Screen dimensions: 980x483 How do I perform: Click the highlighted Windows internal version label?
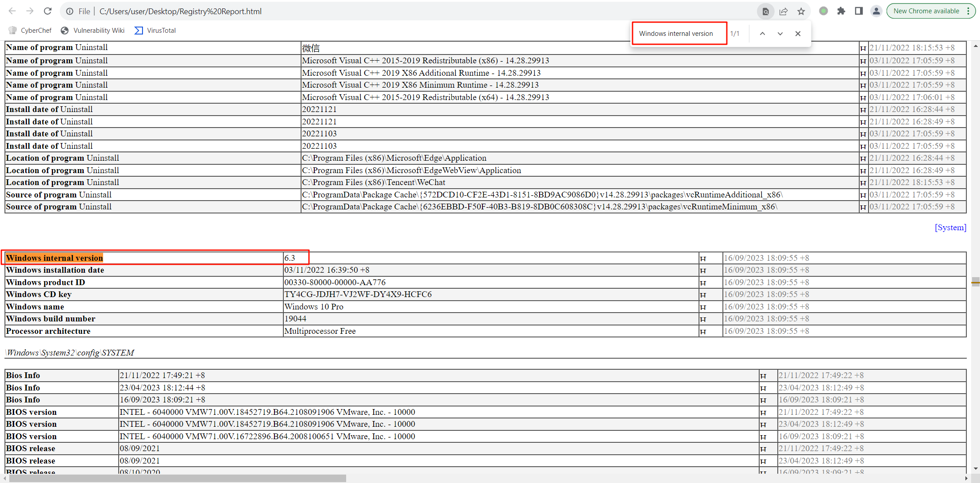(x=54, y=258)
